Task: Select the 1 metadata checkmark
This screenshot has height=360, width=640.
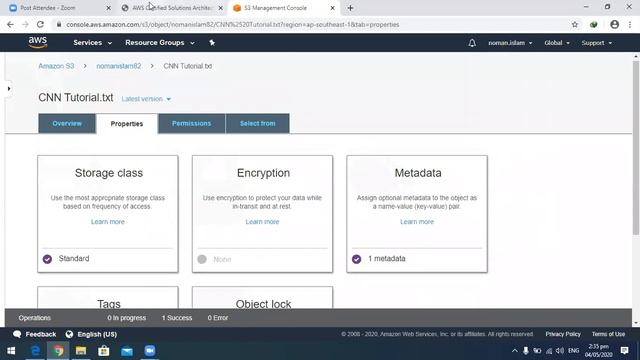Action: (356, 259)
